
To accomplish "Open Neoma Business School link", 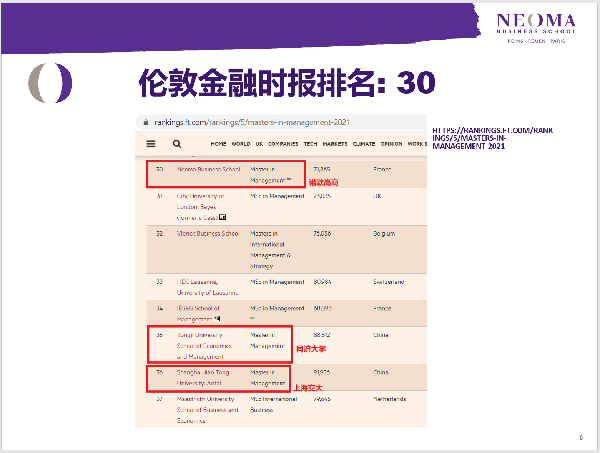I will tap(209, 169).
